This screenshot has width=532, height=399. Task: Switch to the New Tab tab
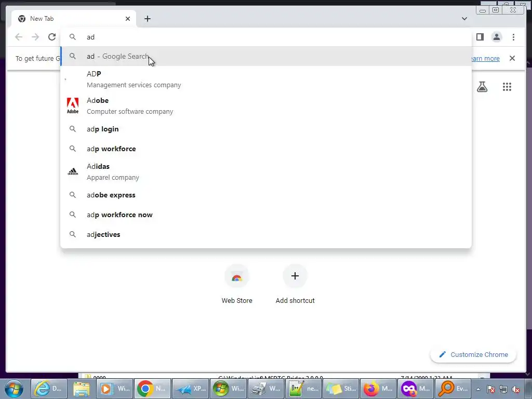pyautogui.click(x=73, y=19)
